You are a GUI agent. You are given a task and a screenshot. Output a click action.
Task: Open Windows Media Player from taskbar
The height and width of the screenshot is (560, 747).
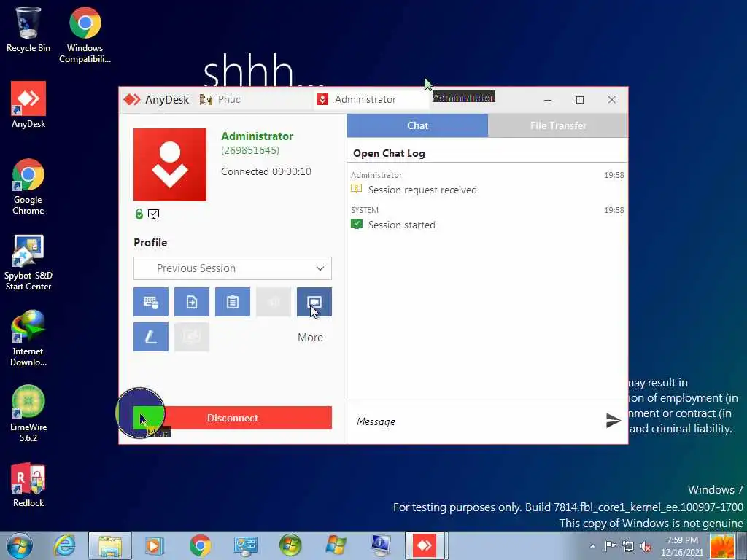[154, 545]
